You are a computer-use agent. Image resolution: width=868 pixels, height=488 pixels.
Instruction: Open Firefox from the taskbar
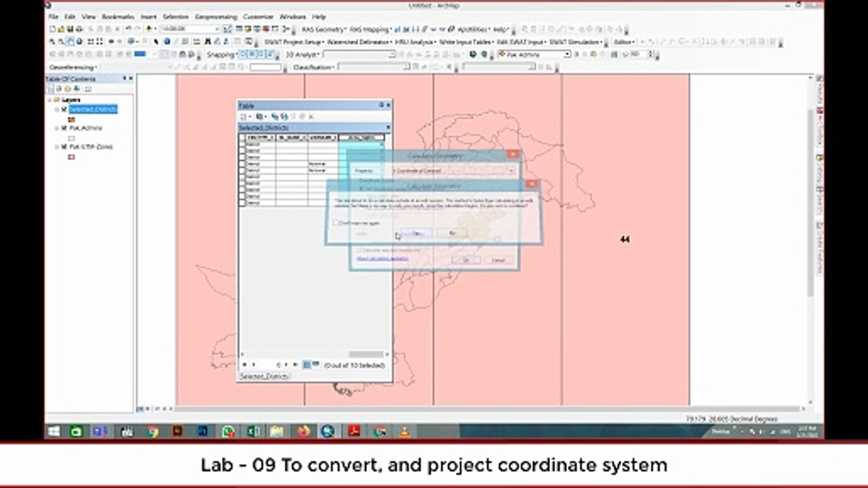303,431
